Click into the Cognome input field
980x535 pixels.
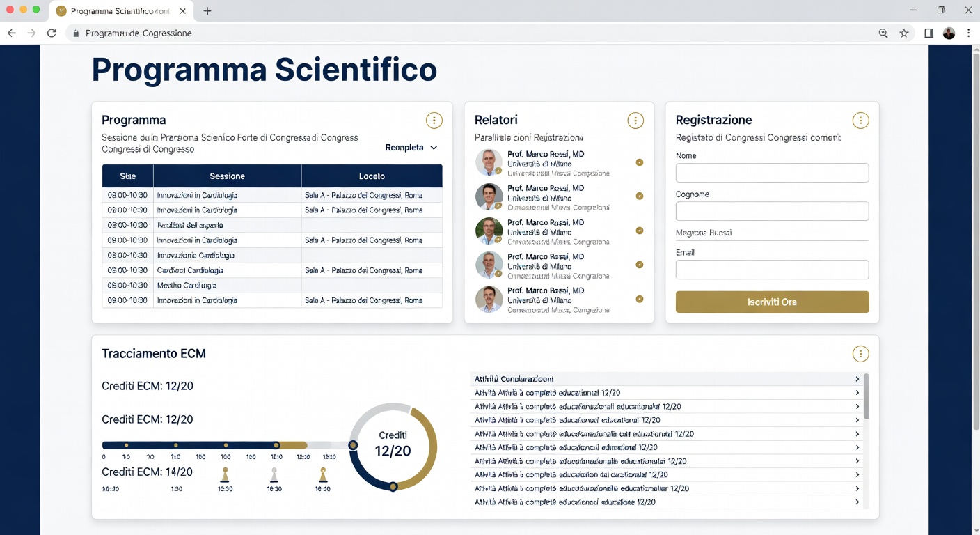point(772,211)
